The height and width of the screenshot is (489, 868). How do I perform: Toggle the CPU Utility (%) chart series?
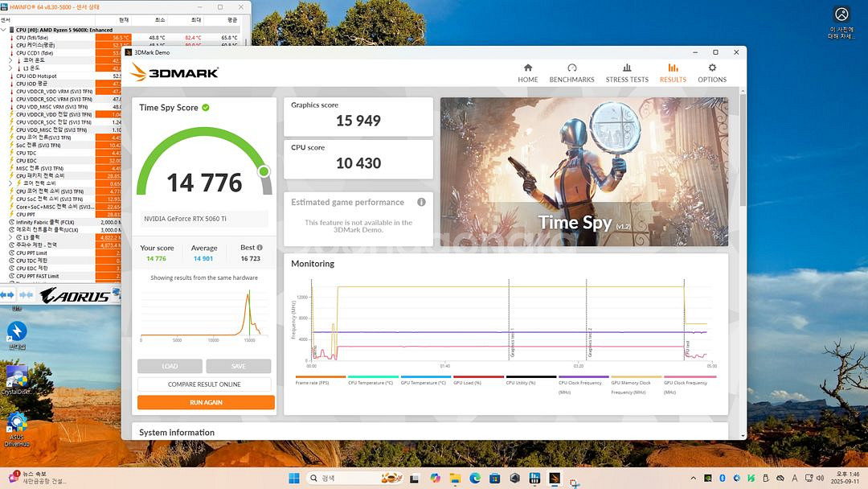[530, 380]
